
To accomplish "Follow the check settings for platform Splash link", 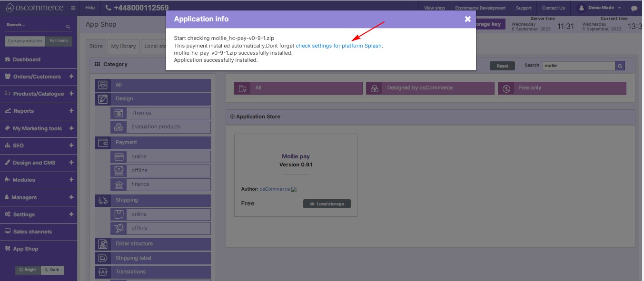I will (x=339, y=46).
